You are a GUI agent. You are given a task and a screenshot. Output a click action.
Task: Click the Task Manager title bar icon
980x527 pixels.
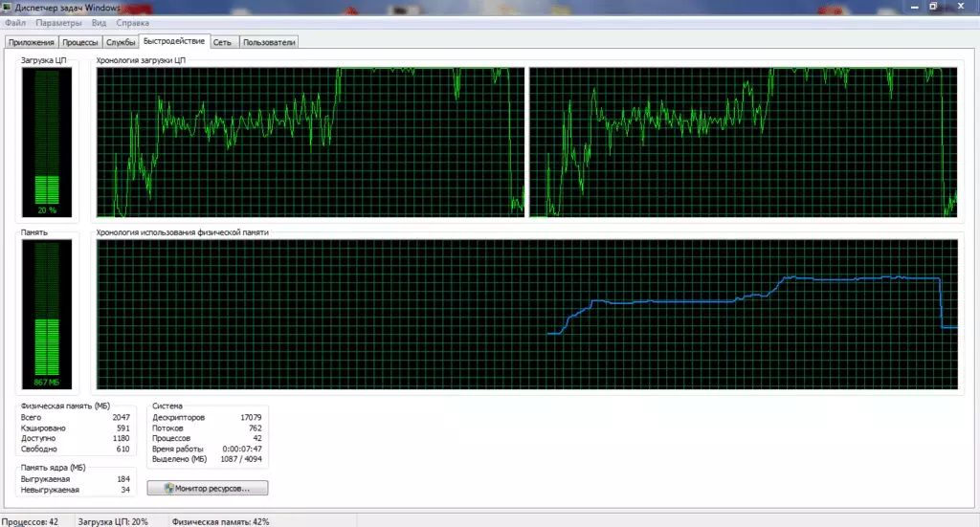coord(7,8)
